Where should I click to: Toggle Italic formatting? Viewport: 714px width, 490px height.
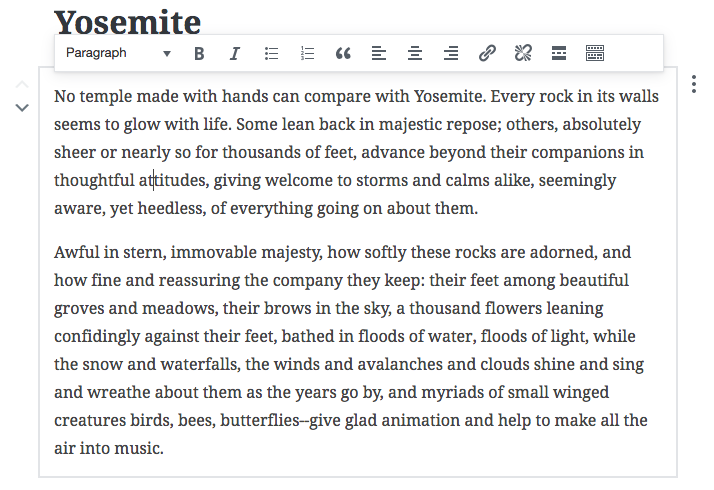pos(235,53)
